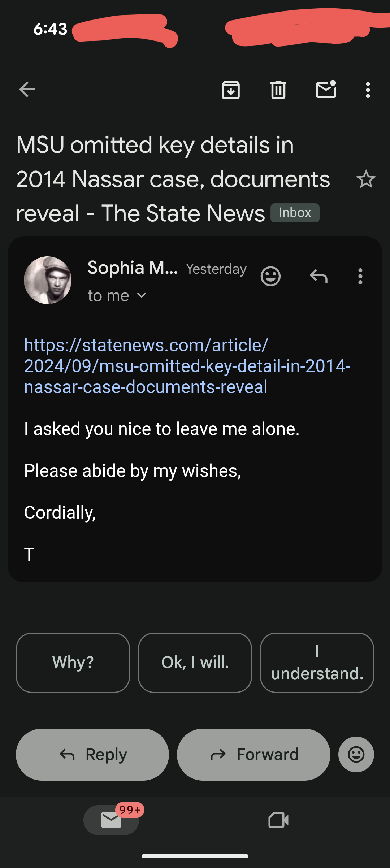Choose the 'Ok, I will.' smart reply
This screenshot has height=868, width=390.
tap(195, 663)
